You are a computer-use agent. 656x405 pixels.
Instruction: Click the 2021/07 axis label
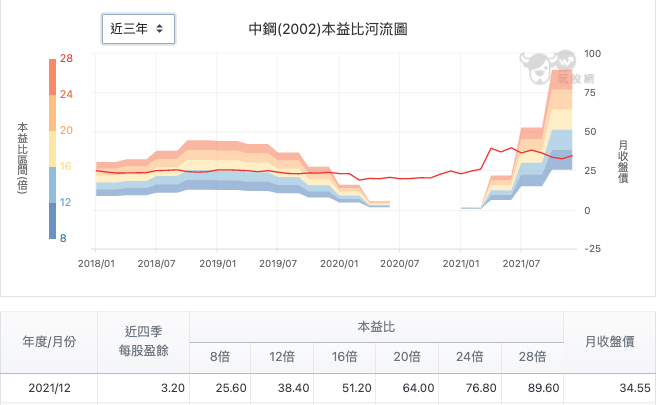(521, 264)
